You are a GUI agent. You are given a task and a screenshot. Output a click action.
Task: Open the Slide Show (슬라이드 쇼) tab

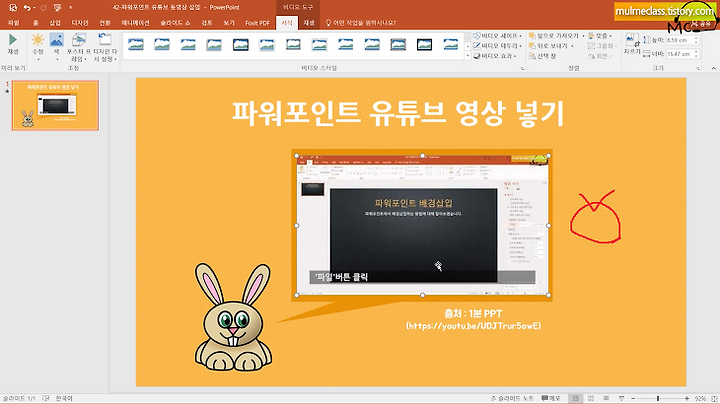coord(175,23)
